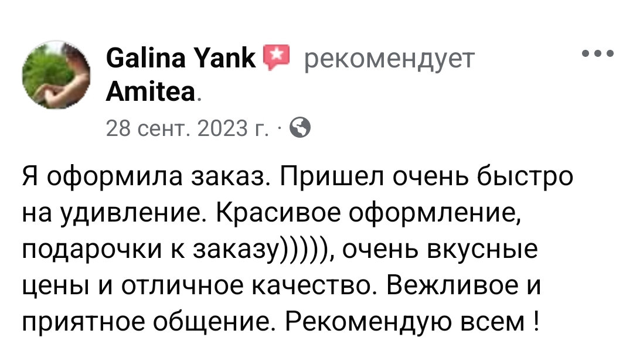Viewport: 633px width, 364px height.
Task: Click the sentence 'Я оформила заказ'
Action: click(144, 177)
